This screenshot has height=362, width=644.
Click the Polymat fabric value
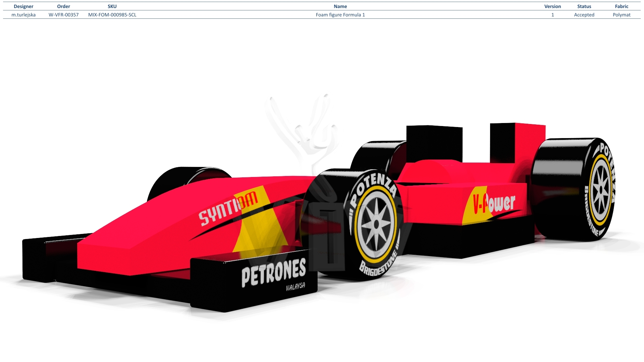click(x=622, y=15)
